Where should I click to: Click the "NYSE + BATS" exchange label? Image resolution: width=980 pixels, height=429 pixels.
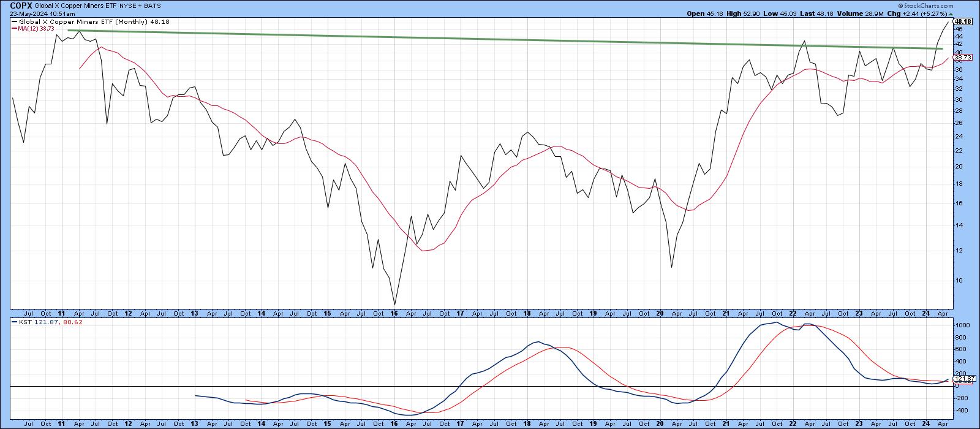140,6
